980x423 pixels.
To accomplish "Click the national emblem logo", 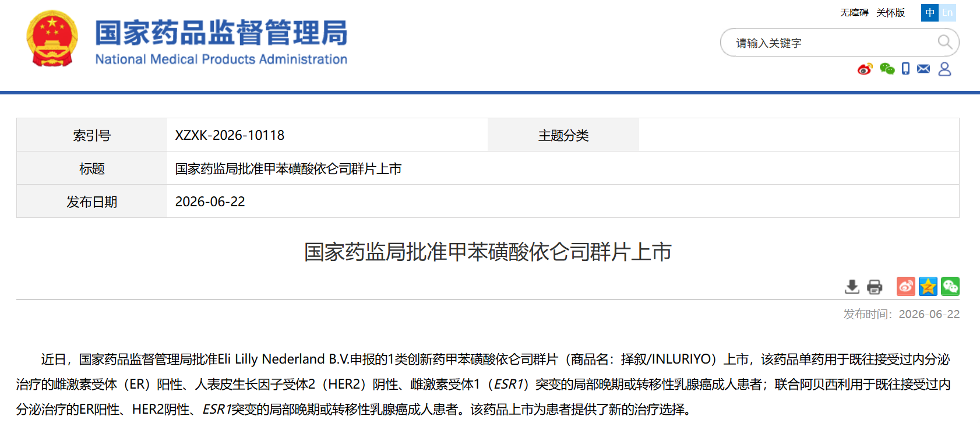I will pos(52,39).
